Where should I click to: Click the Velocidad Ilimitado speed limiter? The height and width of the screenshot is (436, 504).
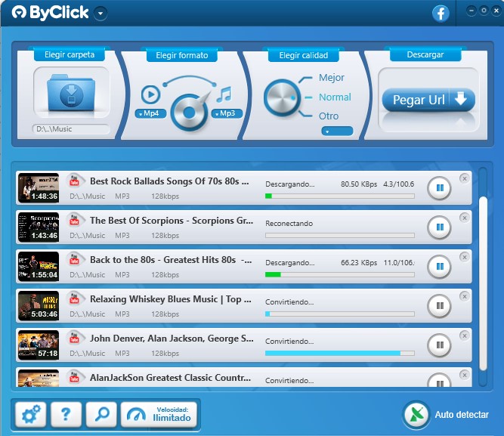click(159, 414)
